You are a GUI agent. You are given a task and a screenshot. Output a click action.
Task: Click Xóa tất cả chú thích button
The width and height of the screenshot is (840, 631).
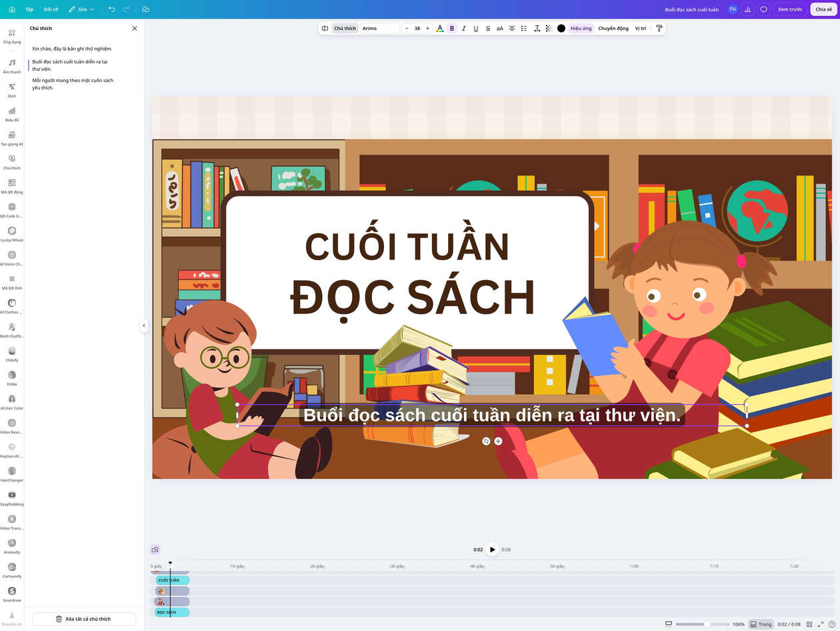click(84, 619)
